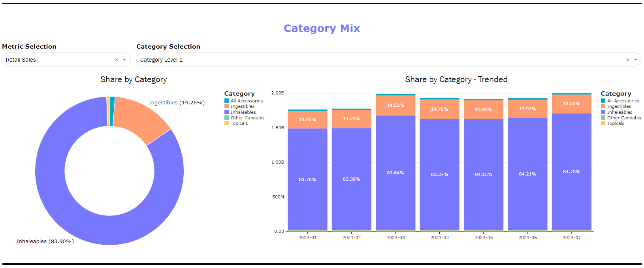Viewport: 644px width, 268px height.
Task: Clear the Category Level 1 selection
Action: (x=627, y=60)
